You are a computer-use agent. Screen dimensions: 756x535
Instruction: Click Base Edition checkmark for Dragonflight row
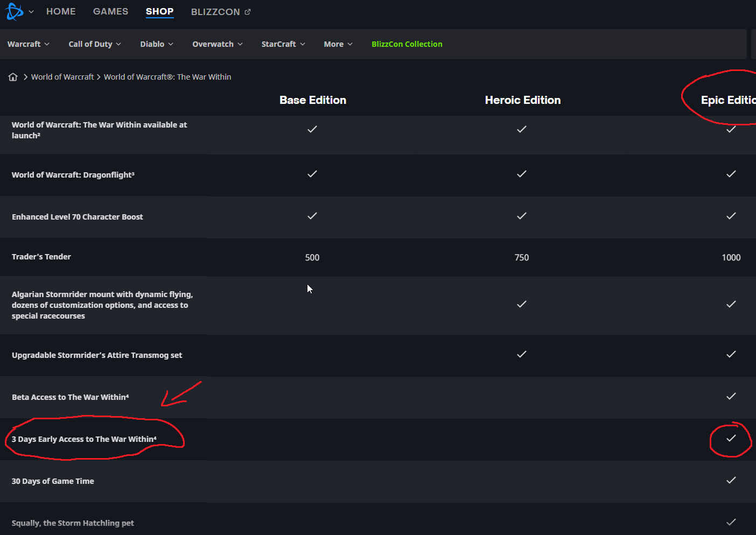[x=312, y=174]
